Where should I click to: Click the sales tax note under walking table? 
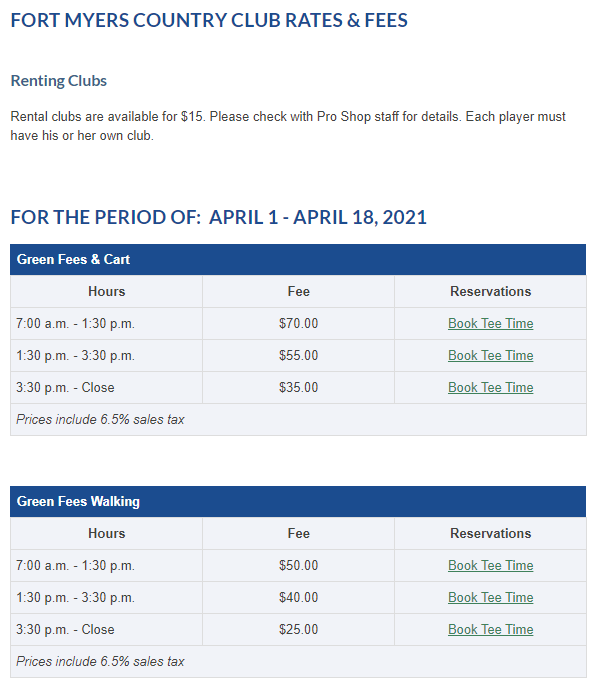pyautogui.click(x=100, y=662)
